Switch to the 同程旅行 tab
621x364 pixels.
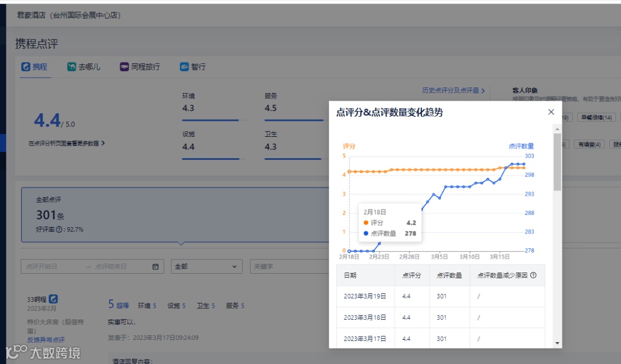140,67
